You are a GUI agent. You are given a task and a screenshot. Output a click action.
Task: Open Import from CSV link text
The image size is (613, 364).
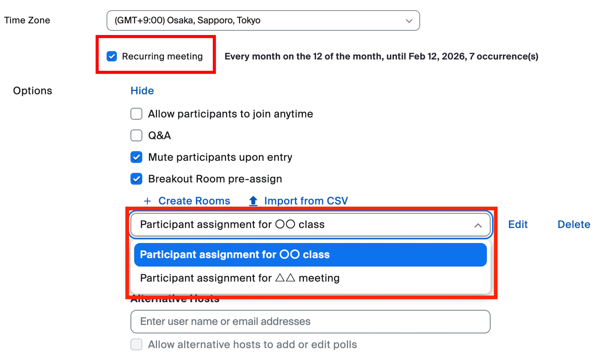tap(306, 201)
